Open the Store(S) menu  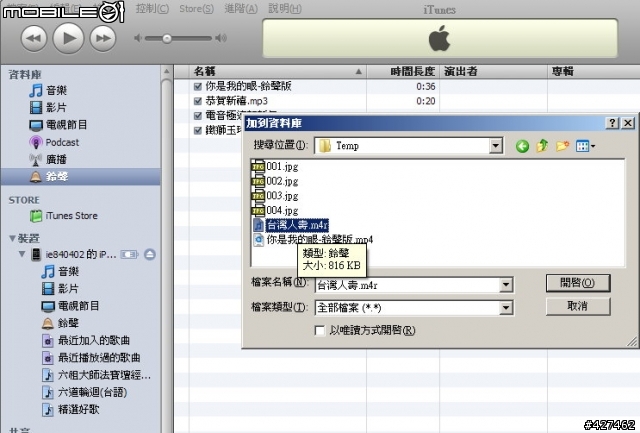pyautogui.click(x=196, y=9)
